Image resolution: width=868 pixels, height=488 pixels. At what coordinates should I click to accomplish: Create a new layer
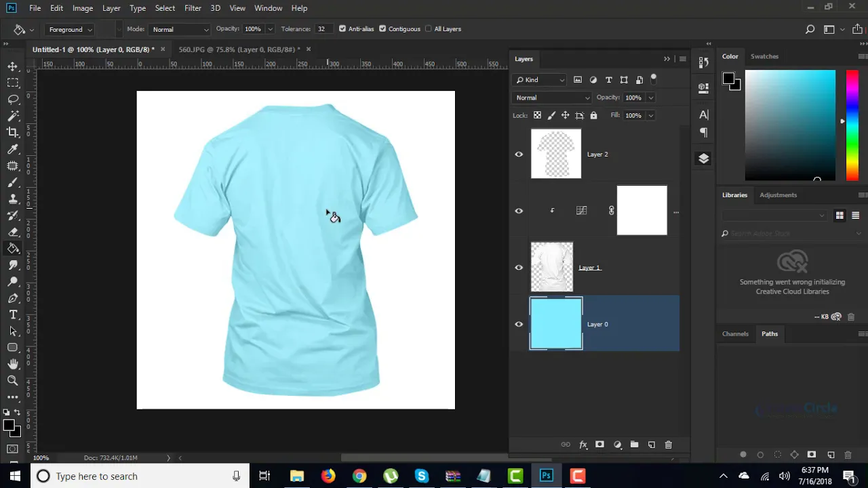pos(651,445)
